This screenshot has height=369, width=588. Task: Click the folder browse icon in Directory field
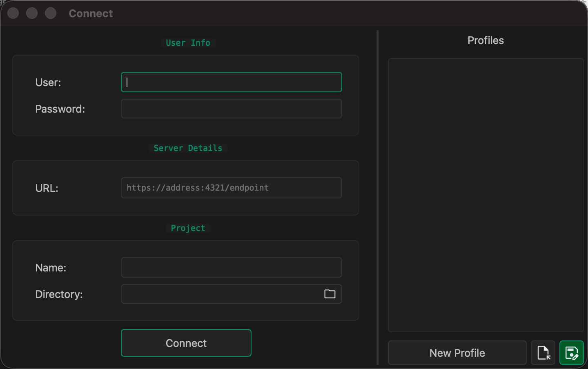pos(330,294)
